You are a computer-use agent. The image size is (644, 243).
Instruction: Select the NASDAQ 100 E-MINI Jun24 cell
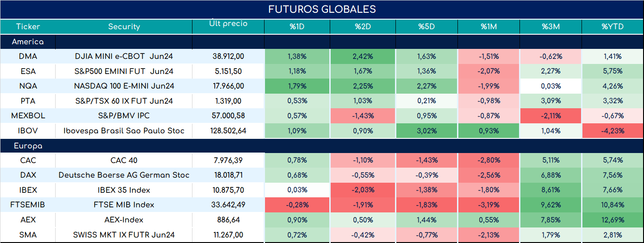tap(124, 86)
